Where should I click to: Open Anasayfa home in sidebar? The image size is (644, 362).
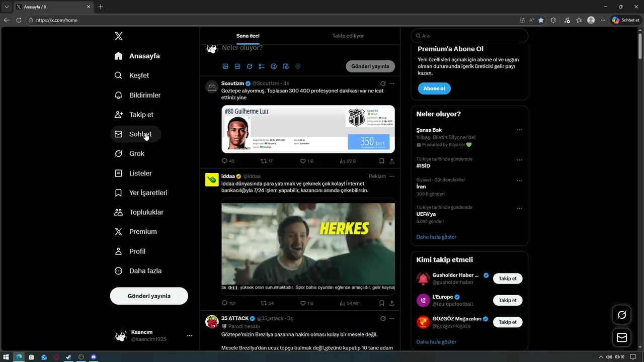click(137, 56)
